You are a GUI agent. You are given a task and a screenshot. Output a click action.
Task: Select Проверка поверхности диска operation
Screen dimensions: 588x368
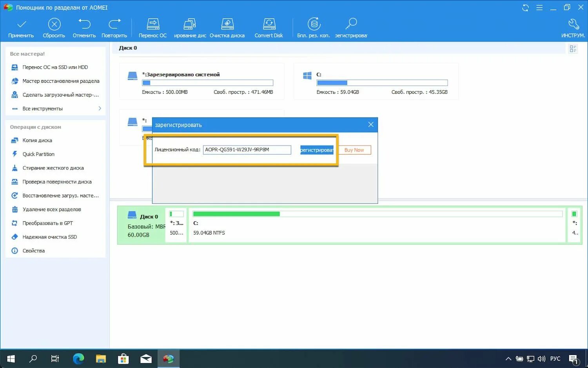click(55, 182)
